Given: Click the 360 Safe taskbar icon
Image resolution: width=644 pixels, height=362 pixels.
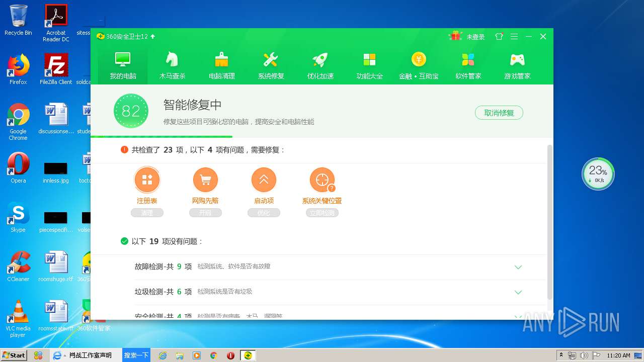Looking at the screenshot, I should point(248,355).
